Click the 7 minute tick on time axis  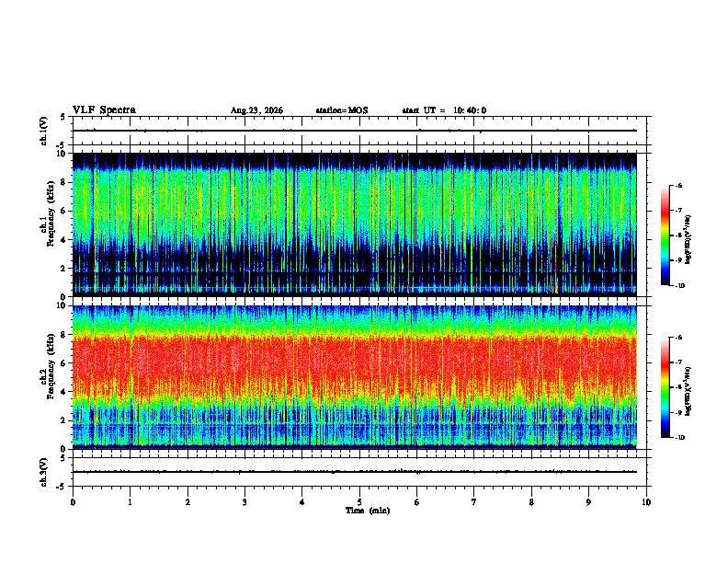[x=474, y=502]
